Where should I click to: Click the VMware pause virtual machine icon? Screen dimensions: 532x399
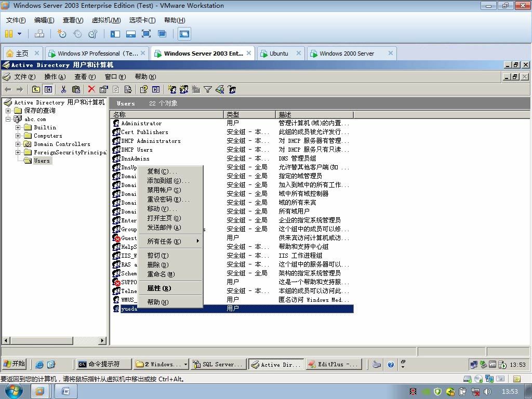pyautogui.click(x=9, y=34)
